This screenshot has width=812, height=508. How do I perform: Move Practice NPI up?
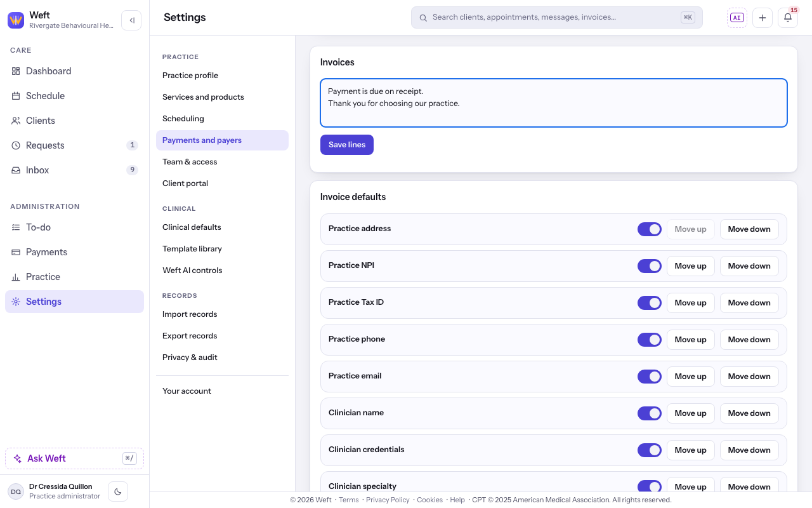click(691, 266)
